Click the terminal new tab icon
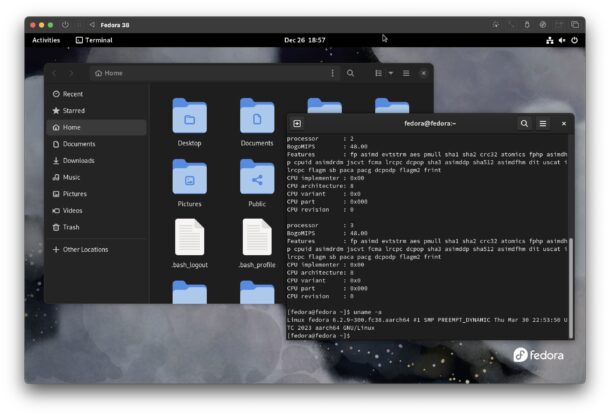 pyautogui.click(x=297, y=123)
